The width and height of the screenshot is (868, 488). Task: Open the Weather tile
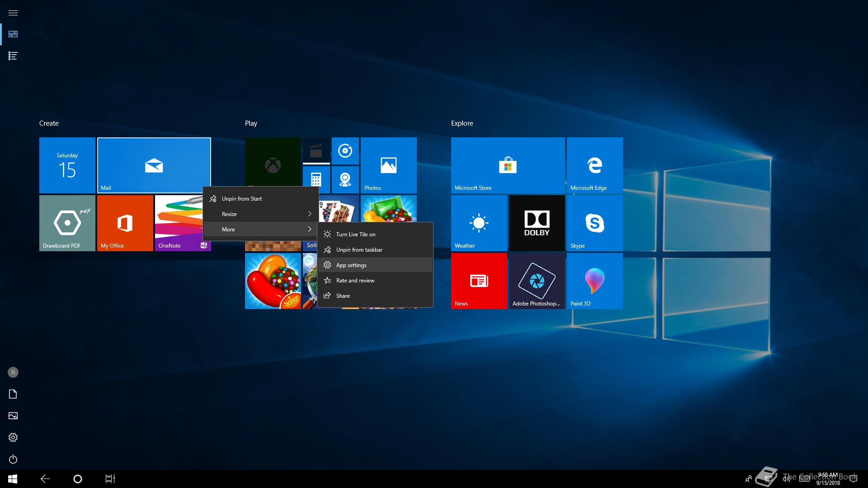coord(479,223)
